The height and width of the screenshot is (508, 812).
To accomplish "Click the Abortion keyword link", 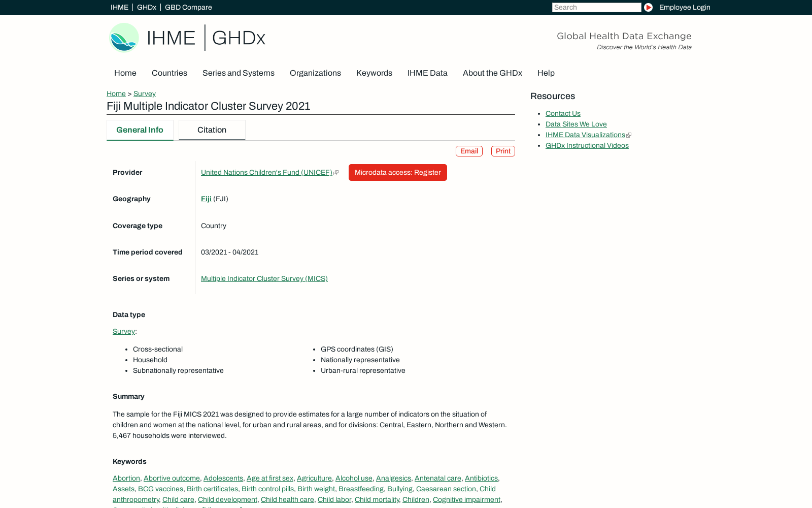I will coord(126,478).
